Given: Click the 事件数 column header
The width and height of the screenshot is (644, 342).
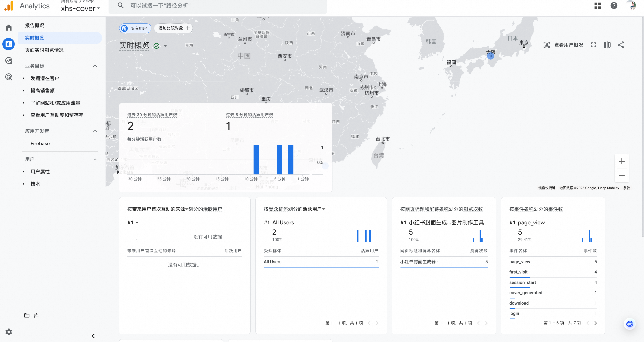Looking at the screenshot, I should (x=590, y=251).
